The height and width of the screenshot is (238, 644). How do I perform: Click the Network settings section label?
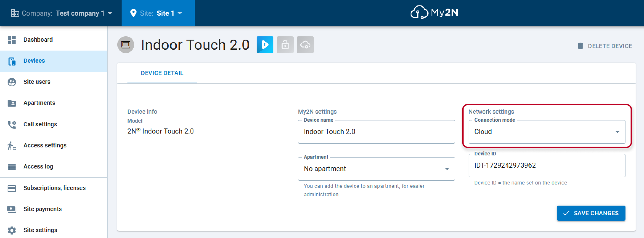coord(491,112)
